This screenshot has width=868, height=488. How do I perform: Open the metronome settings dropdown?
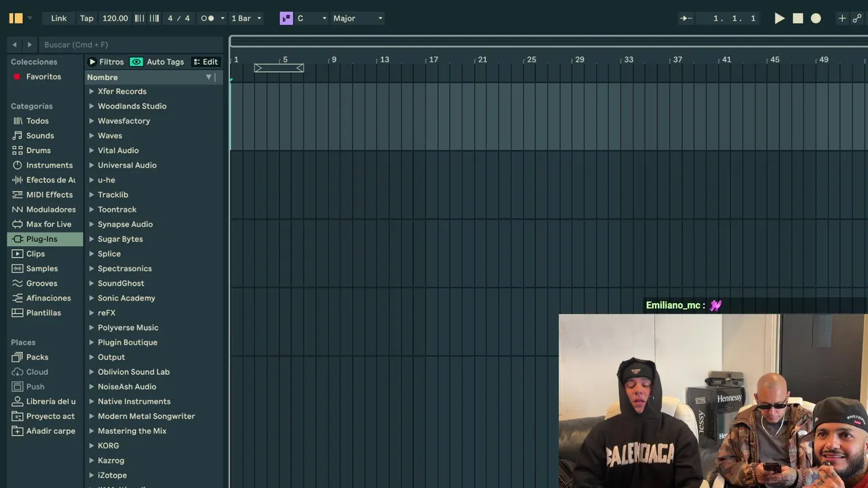(x=222, y=18)
